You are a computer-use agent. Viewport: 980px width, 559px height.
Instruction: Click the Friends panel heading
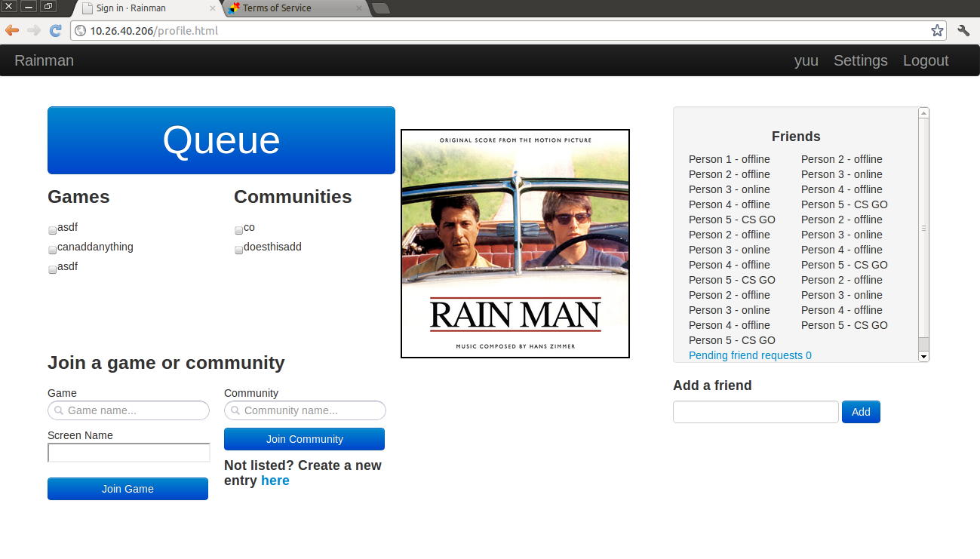point(796,137)
